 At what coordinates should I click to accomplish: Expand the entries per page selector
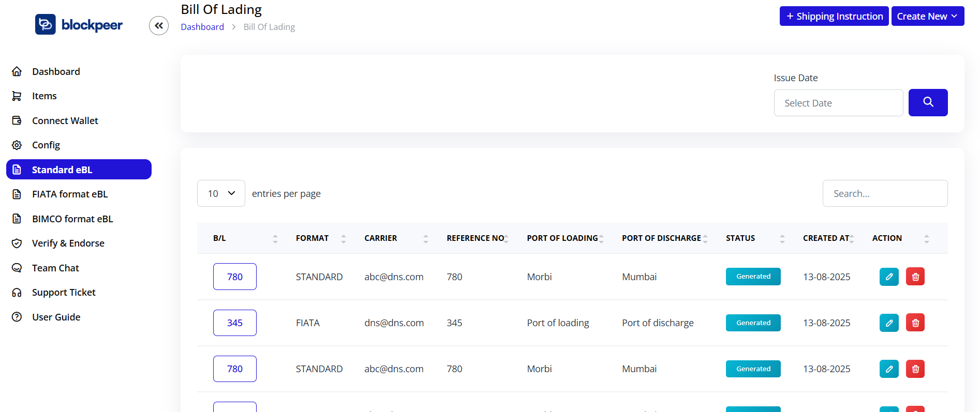(x=221, y=193)
